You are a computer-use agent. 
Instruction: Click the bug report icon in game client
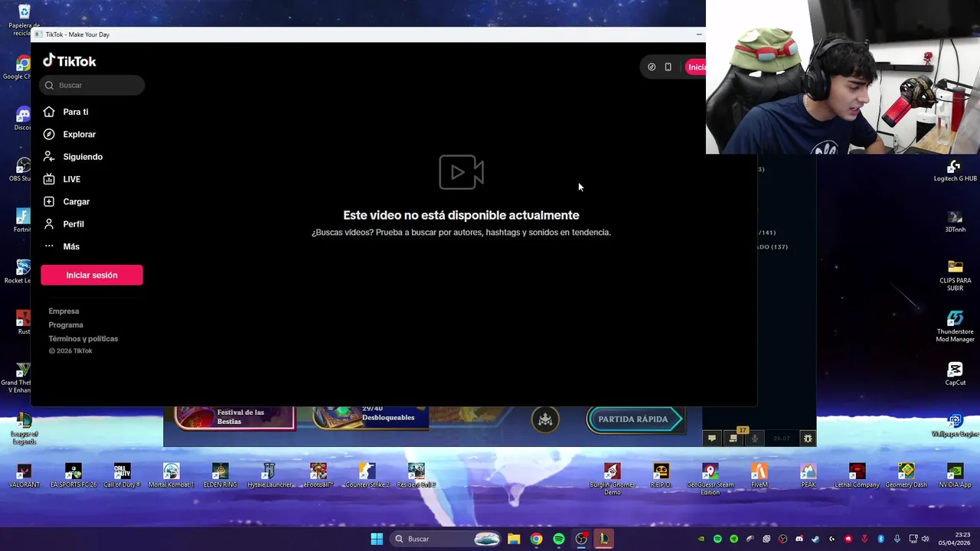pyautogui.click(x=808, y=439)
